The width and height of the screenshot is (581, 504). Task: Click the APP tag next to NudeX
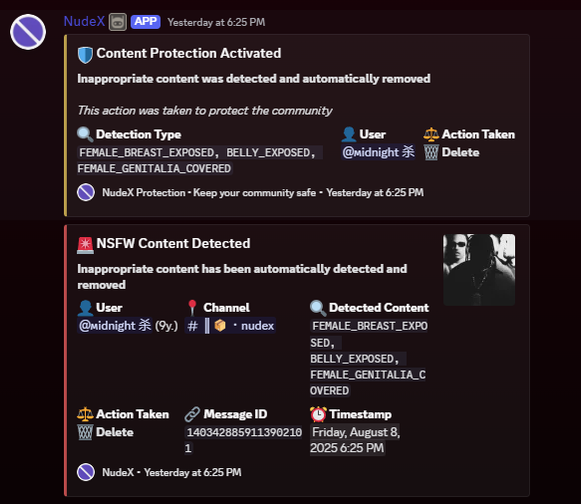[x=146, y=22]
